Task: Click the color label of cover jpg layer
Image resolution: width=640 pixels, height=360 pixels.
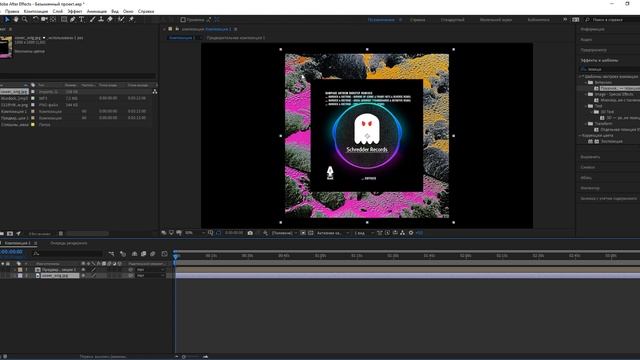Action: (x=20, y=276)
